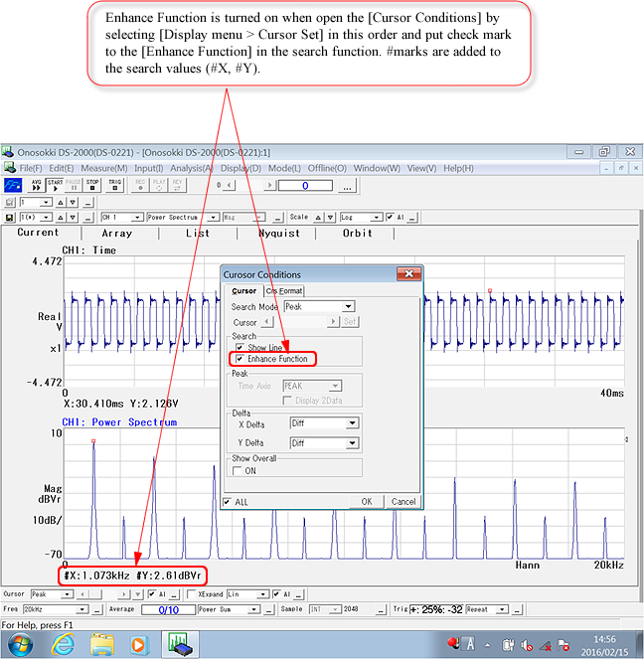Screen dimensions: 644x659
Task: Click the PAUSE toolbar button
Action: coord(74,185)
